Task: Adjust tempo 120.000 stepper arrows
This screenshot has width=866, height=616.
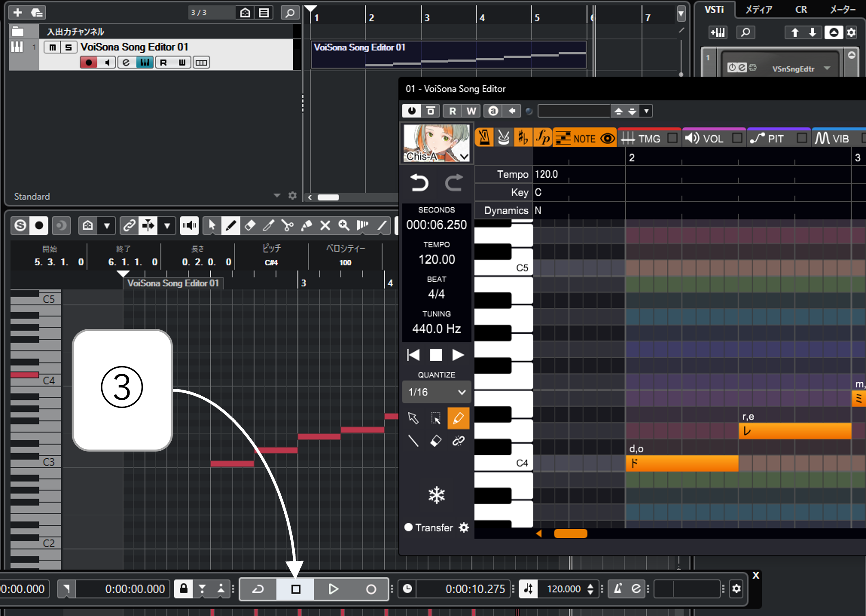Action: tap(590, 589)
